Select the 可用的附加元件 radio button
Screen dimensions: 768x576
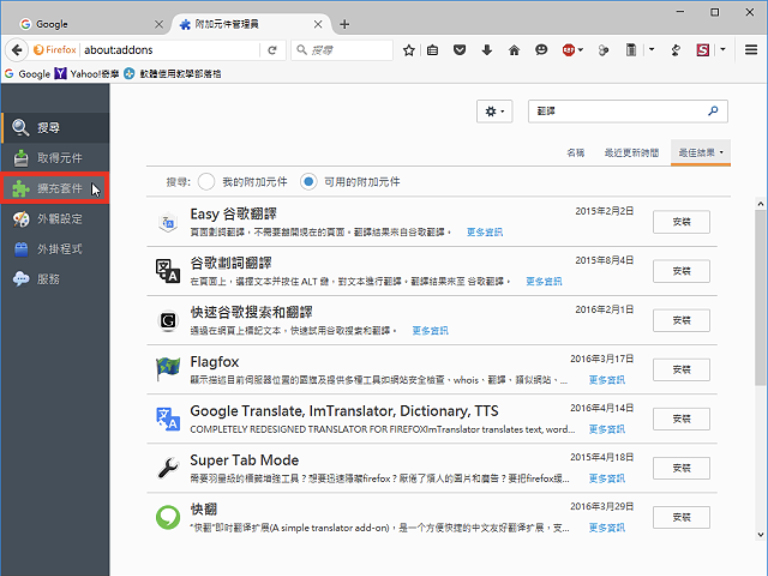click(309, 182)
